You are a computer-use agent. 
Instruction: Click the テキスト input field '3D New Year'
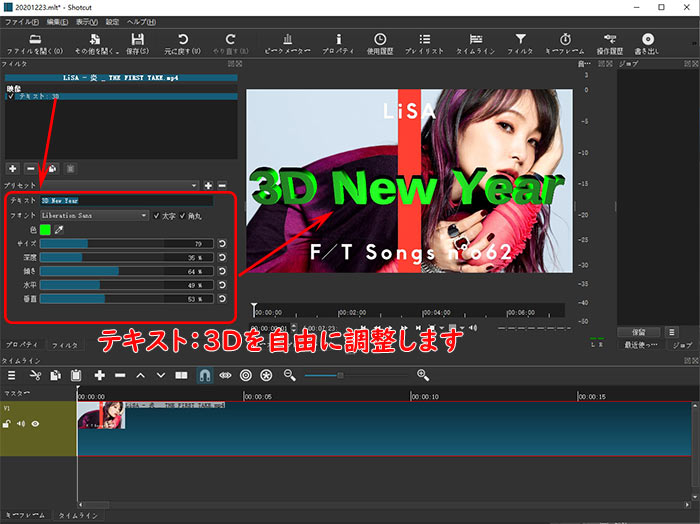(127, 201)
